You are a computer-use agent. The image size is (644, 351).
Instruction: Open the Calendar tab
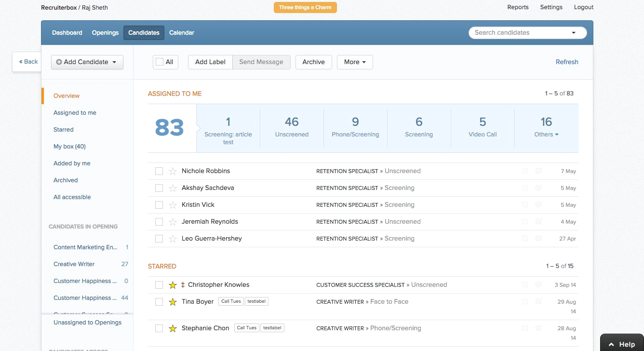[182, 33]
